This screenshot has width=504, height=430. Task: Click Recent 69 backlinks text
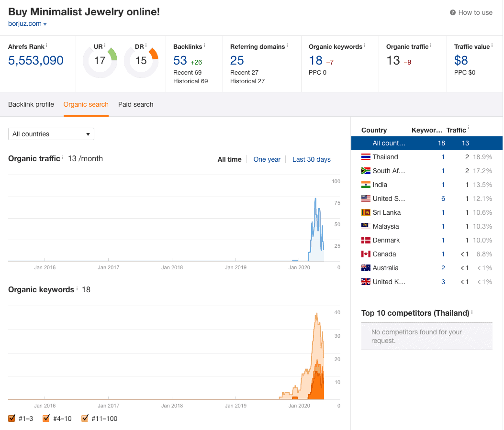click(x=188, y=73)
